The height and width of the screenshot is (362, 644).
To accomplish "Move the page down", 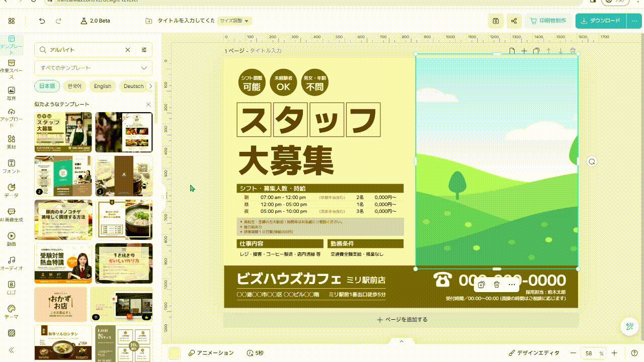I will pos(560,51).
